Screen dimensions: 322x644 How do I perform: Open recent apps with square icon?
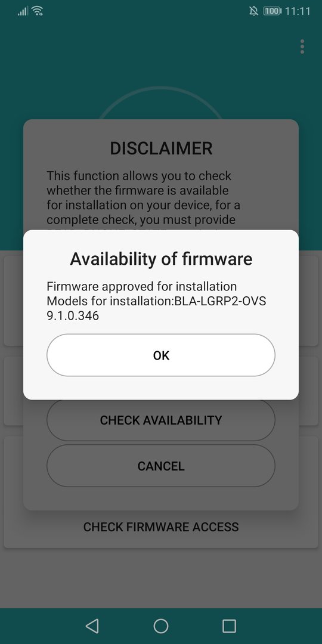point(229,626)
